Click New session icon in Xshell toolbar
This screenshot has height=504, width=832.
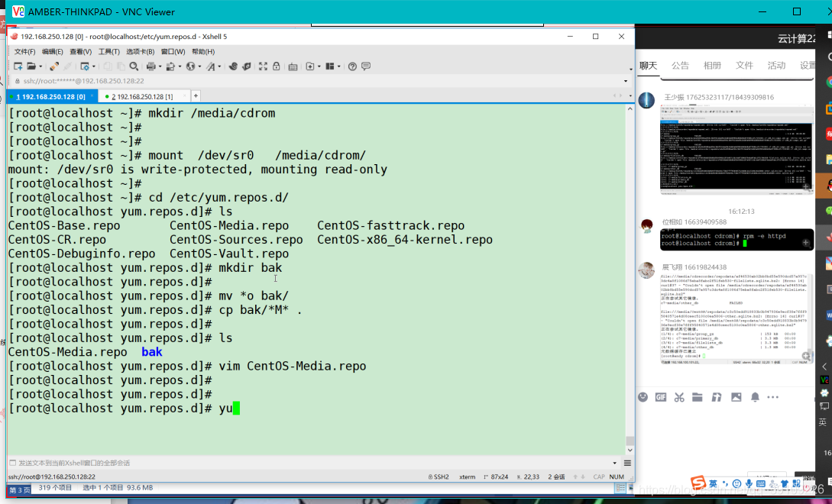(x=18, y=66)
